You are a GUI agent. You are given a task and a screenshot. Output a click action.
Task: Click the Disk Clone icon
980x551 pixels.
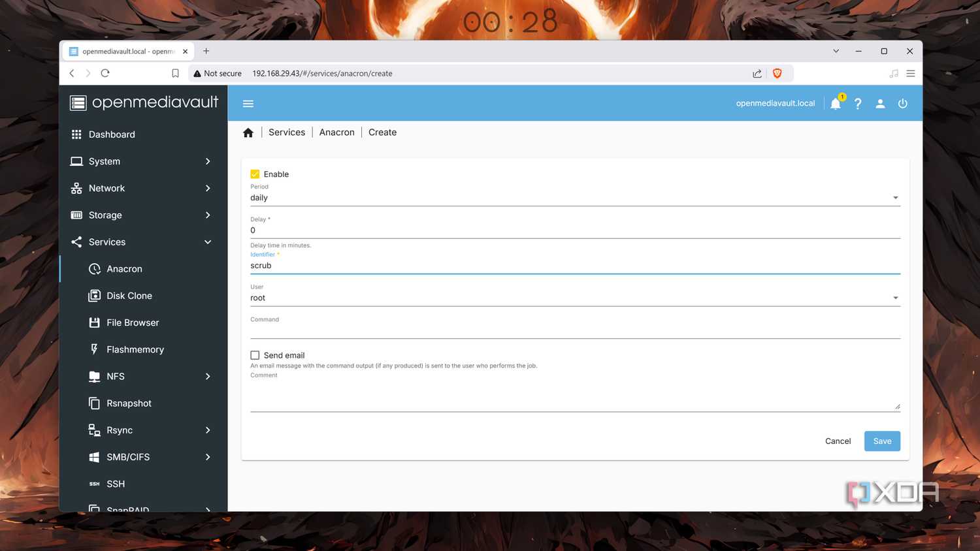coord(95,296)
